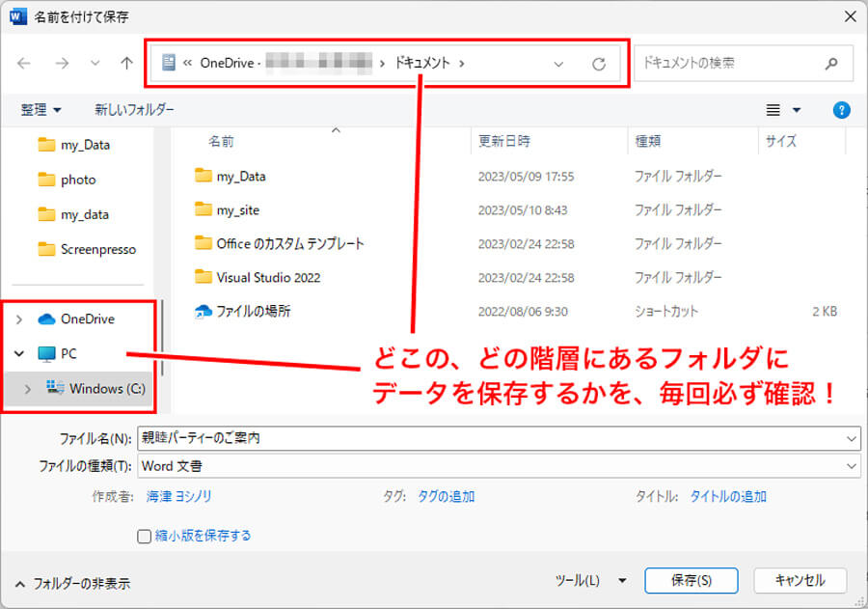Open the ファイル名 dropdown arrow
Viewport: 868px width, 609px height.
pyautogui.click(x=852, y=439)
